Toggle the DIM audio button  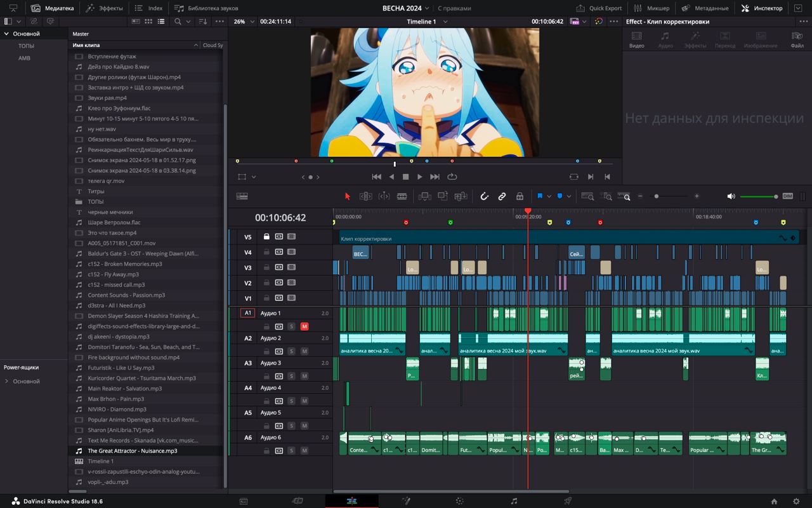tap(788, 196)
